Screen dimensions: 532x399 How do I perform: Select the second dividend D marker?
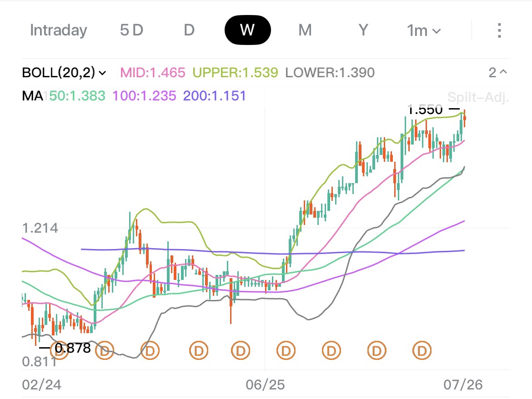point(105,350)
